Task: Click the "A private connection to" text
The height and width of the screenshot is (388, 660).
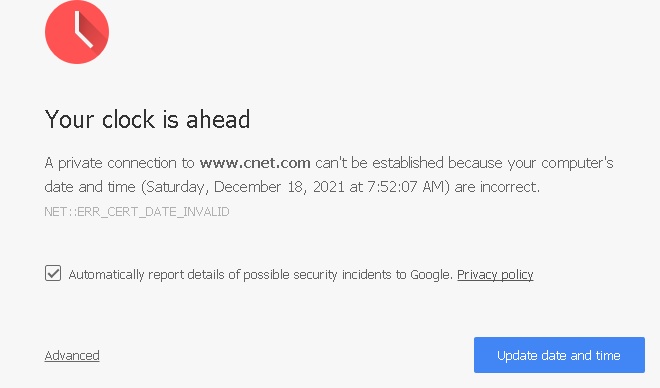Action: (120, 163)
